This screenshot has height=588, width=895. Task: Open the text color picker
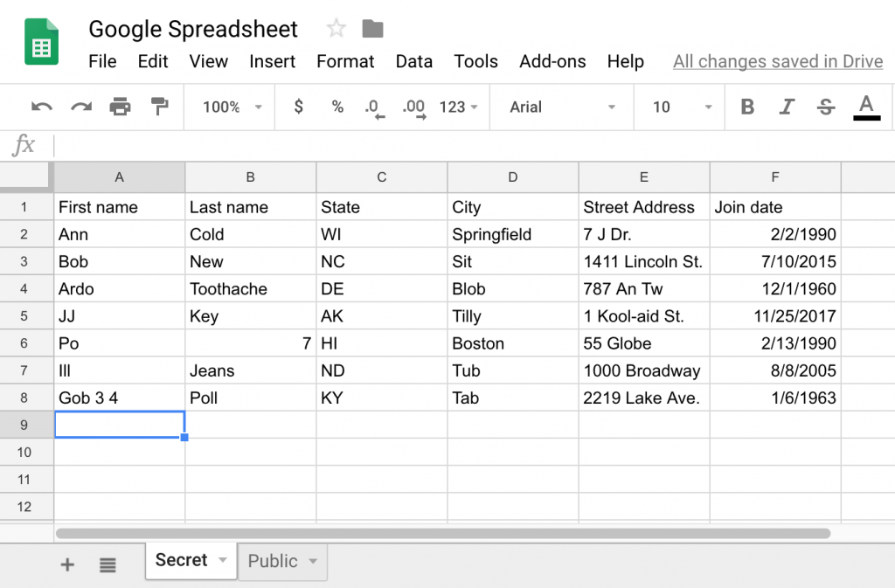pyautogui.click(x=865, y=107)
